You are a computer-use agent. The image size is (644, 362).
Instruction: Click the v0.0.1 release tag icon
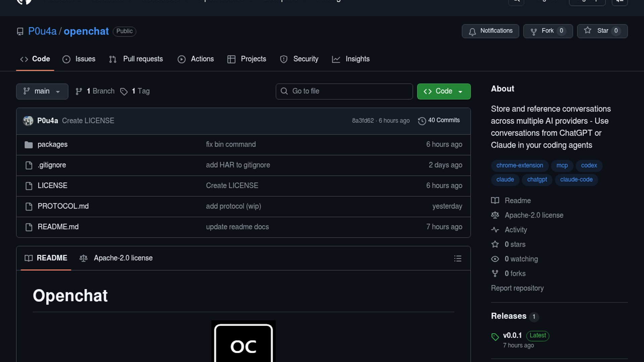(495, 337)
